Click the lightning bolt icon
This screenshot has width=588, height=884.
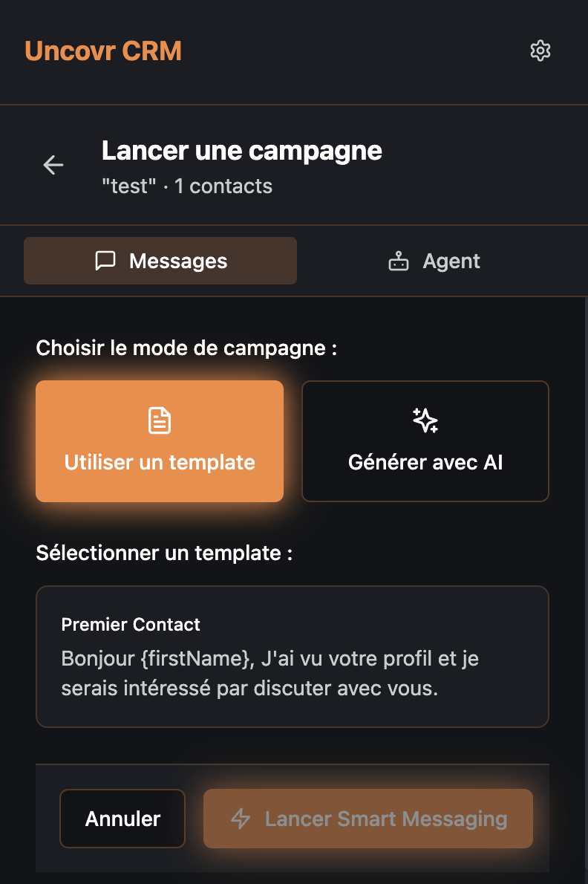pyautogui.click(x=241, y=819)
